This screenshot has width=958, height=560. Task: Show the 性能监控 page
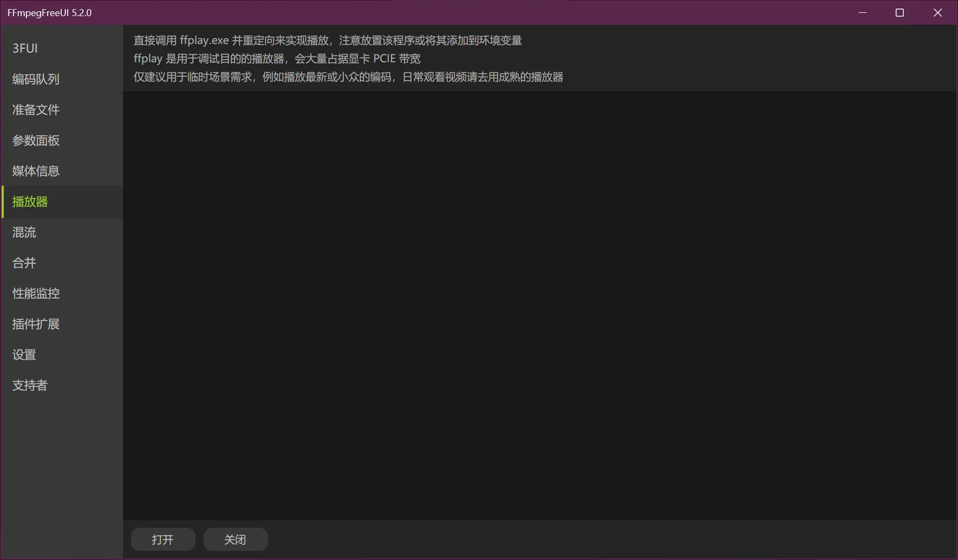(36, 294)
